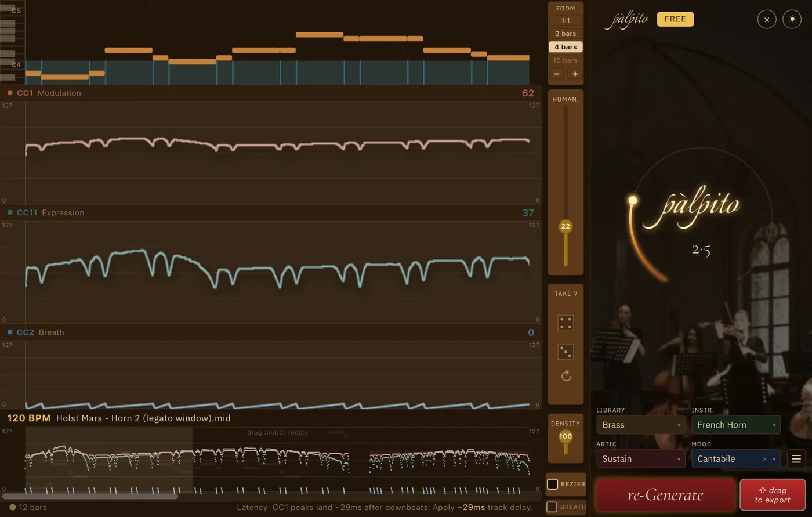Viewport: 812px width, 517px height.
Task: Click the blue dot next to CC2 Breath
Action: point(10,332)
